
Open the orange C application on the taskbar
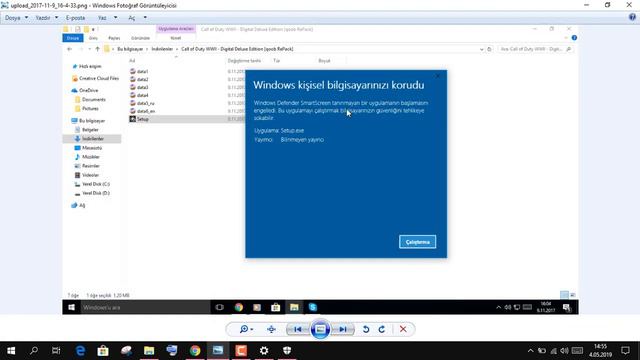(241, 351)
